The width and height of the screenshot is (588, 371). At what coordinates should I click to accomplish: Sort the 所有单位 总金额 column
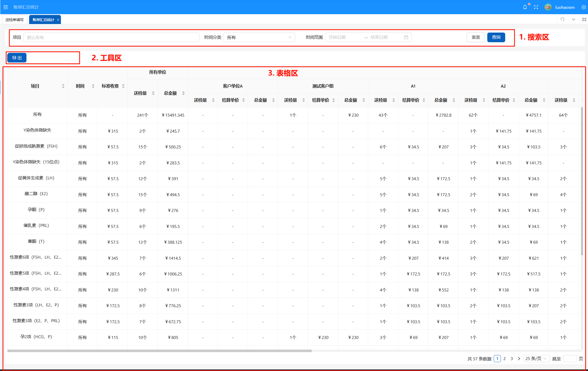point(183,93)
